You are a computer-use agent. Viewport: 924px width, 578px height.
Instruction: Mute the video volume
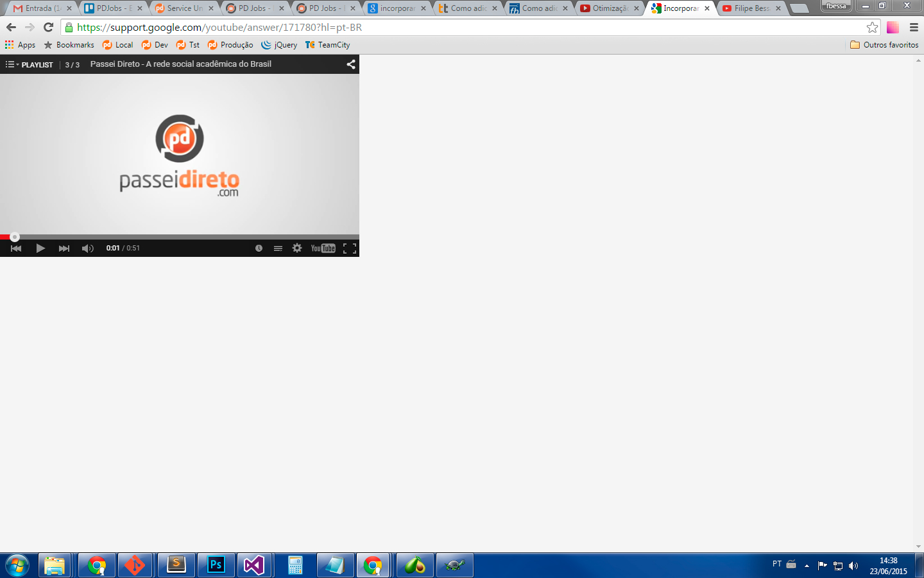click(88, 249)
